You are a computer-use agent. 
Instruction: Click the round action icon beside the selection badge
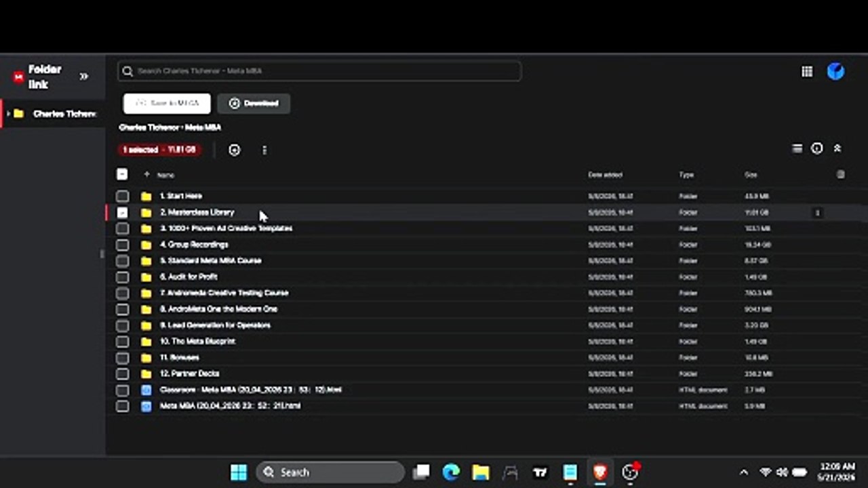(x=234, y=150)
